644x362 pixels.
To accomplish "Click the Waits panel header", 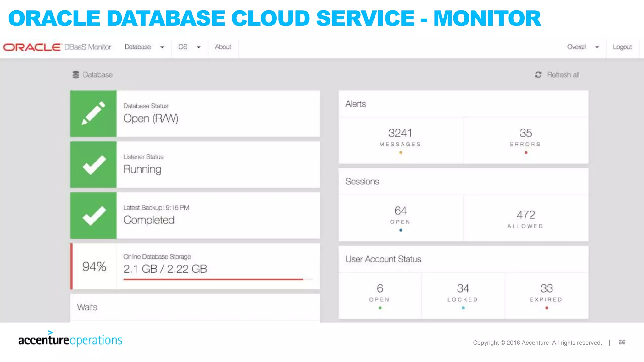I will tap(195, 307).
